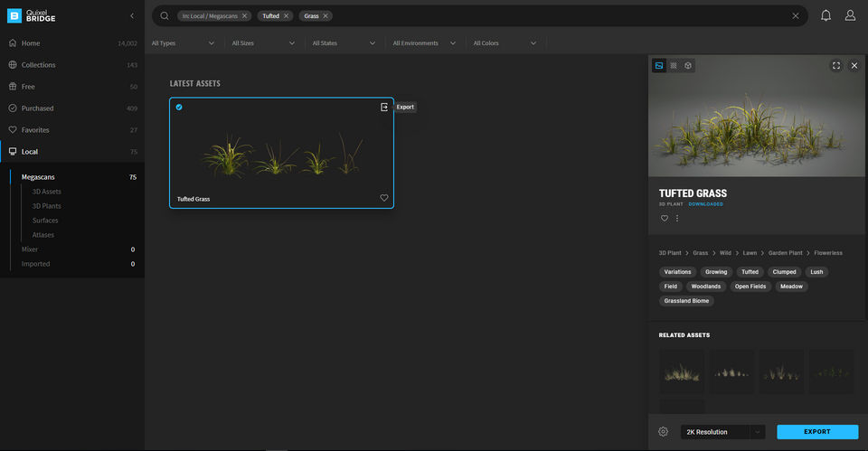Image resolution: width=868 pixels, height=451 pixels.
Task: Click the export icon on Tufted Grass card
Action: [x=384, y=107]
